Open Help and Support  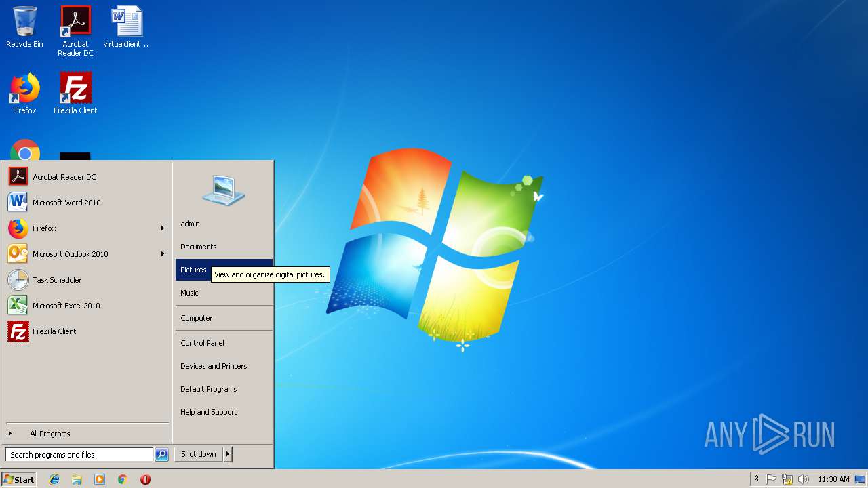(224, 412)
